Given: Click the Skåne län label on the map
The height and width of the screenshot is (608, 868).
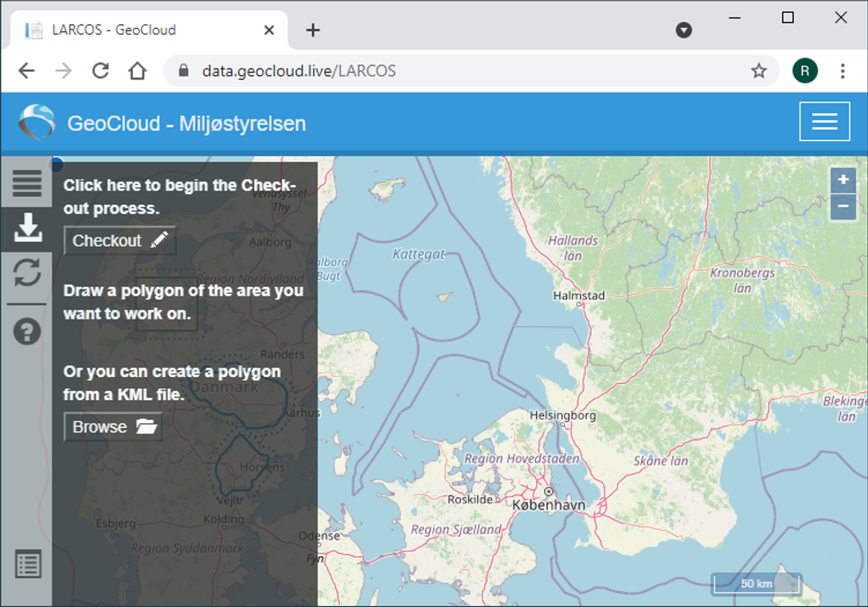Looking at the screenshot, I should [x=660, y=461].
